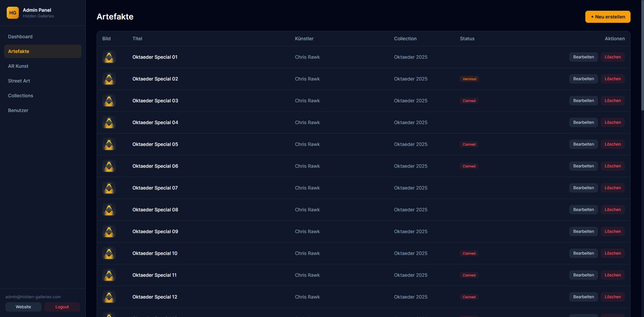Viewport: 644px width, 317px height.
Task: Click the Oktaeder Special 04 artwork thumbnail
Action: pyautogui.click(x=109, y=122)
